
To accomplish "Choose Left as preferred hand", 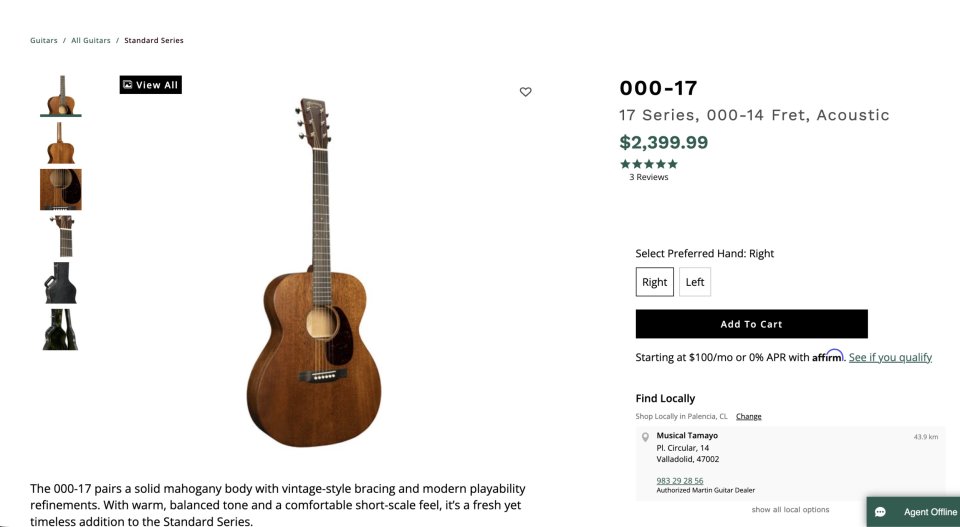I will coord(695,282).
